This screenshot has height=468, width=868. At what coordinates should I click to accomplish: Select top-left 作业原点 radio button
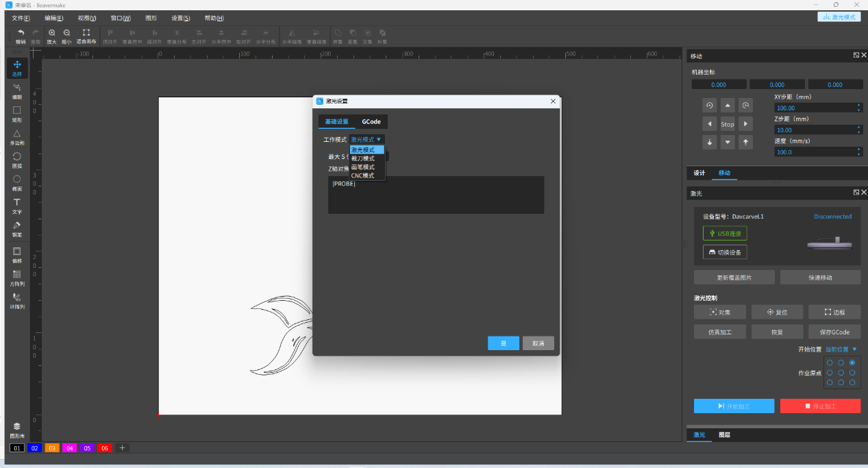point(830,362)
